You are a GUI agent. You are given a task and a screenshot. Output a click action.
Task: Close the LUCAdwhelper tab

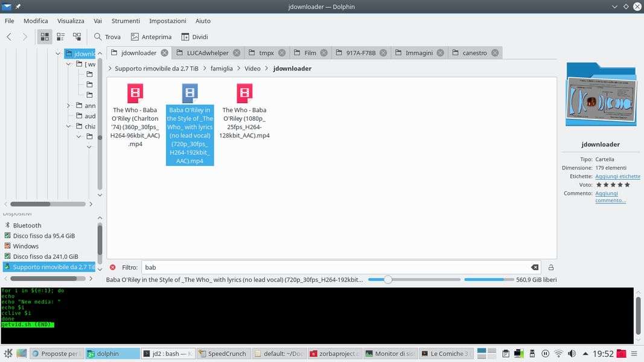point(237,53)
